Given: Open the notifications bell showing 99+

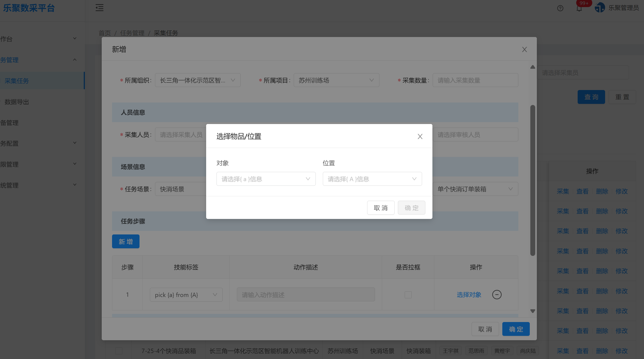Looking at the screenshot, I should [x=579, y=8].
